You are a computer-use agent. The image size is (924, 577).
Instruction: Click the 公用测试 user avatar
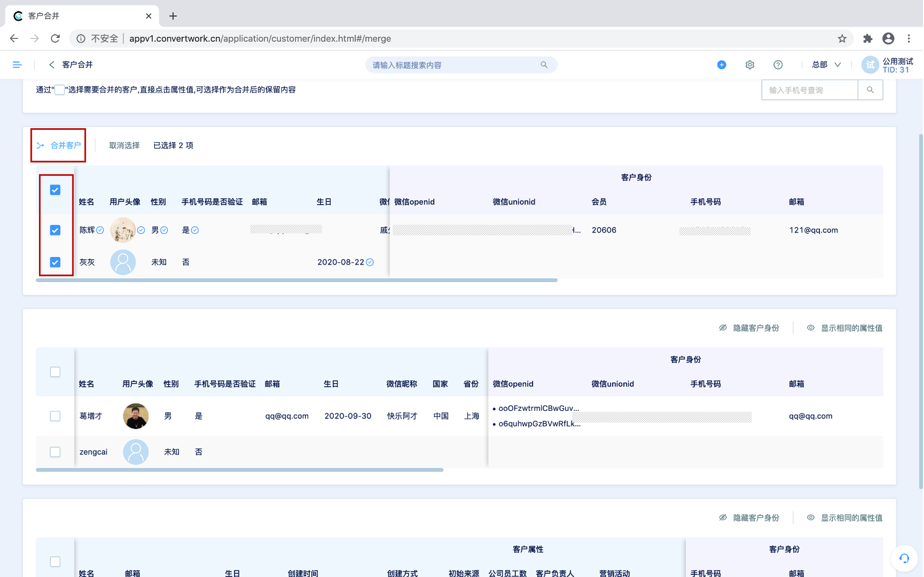coord(871,65)
